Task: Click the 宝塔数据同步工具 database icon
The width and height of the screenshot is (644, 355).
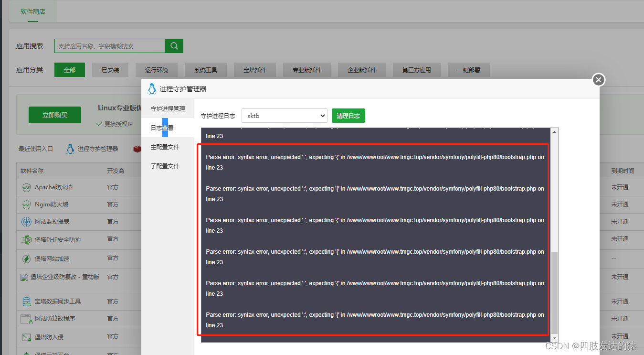Action: pos(27,301)
